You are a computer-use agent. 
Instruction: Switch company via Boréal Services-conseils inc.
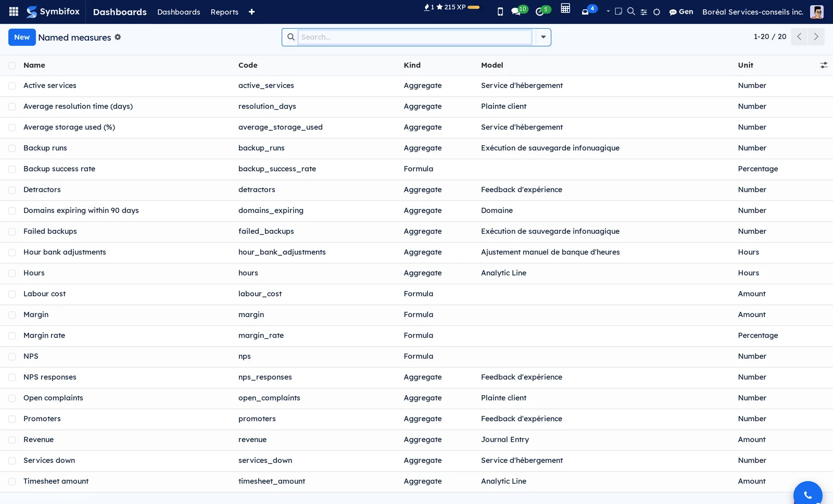(752, 12)
